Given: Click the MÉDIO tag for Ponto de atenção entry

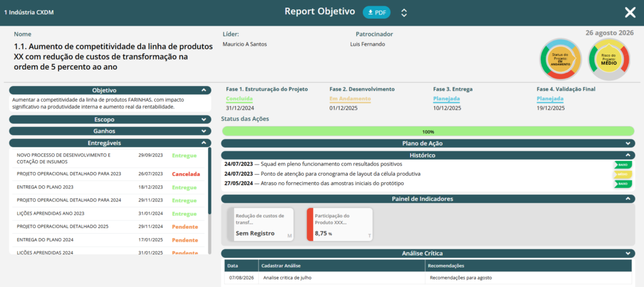Looking at the screenshot, I should click(623, 174).
